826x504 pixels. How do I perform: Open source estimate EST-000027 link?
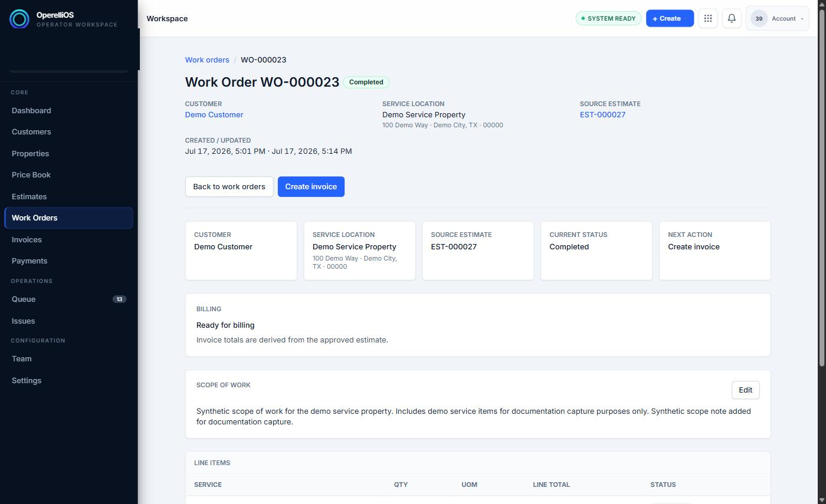tap(602, 114)
